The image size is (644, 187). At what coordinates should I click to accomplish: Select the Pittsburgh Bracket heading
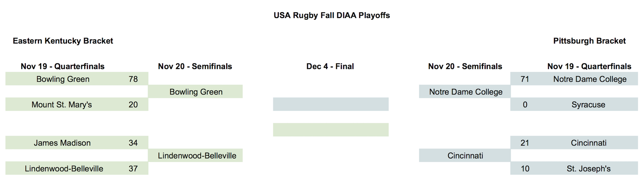(589, 41)
